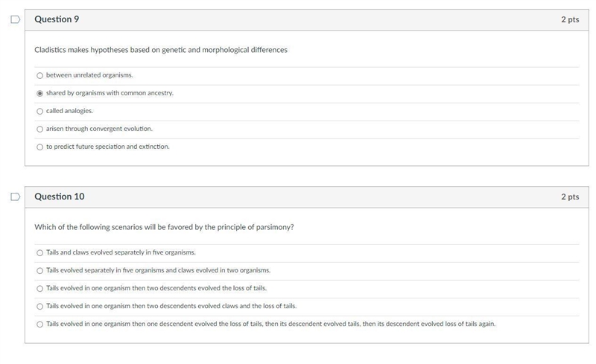Select 'between unrelated organisms' radio option
This screenshot has width=596, height=364.
39,76
